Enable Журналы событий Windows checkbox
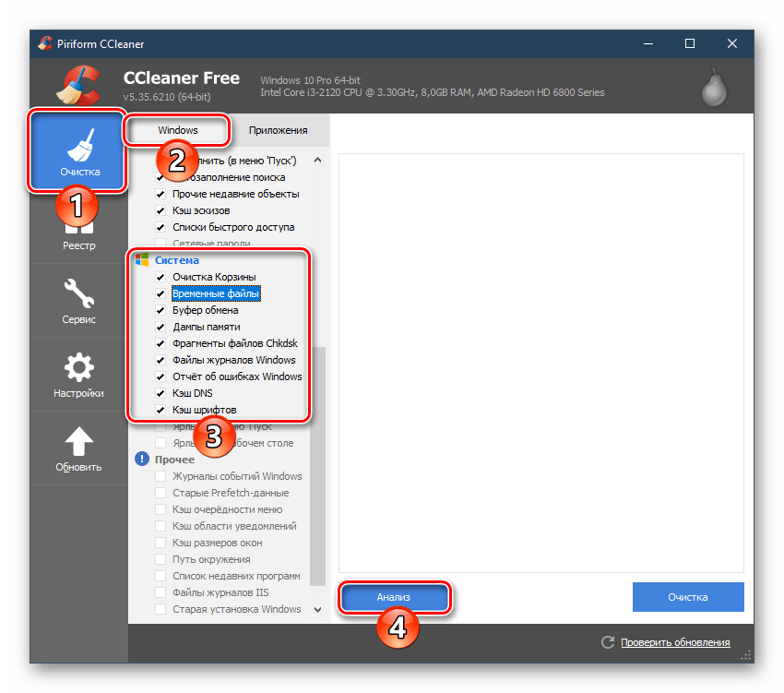The height and width of the screenshot is (693, 784). tap(161, 476)
